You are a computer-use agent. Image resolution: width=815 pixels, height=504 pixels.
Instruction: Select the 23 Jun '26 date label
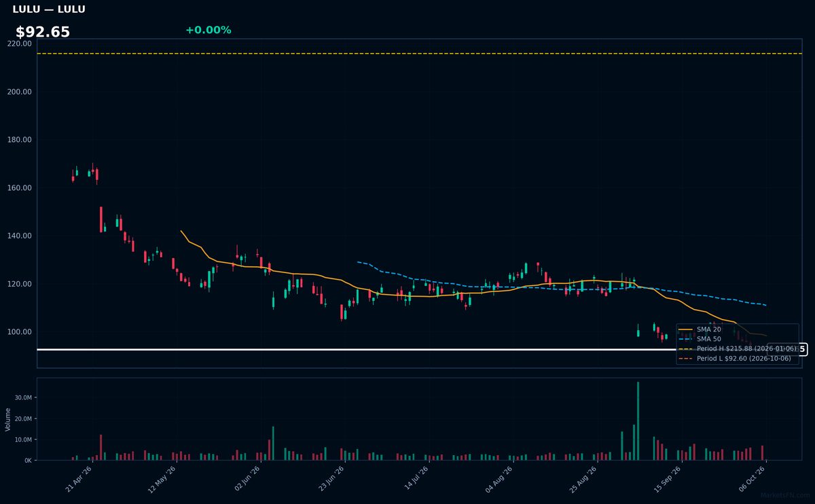331,479
